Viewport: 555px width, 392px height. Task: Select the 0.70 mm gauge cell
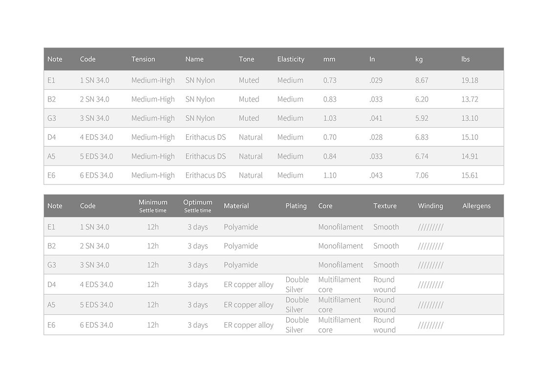330,137
